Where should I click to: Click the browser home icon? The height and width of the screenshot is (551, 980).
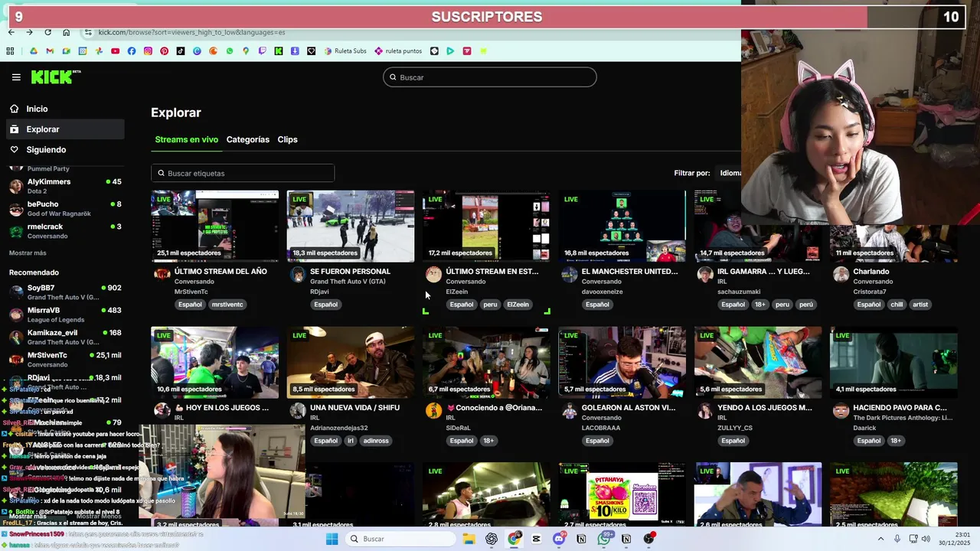coord(67,32)
